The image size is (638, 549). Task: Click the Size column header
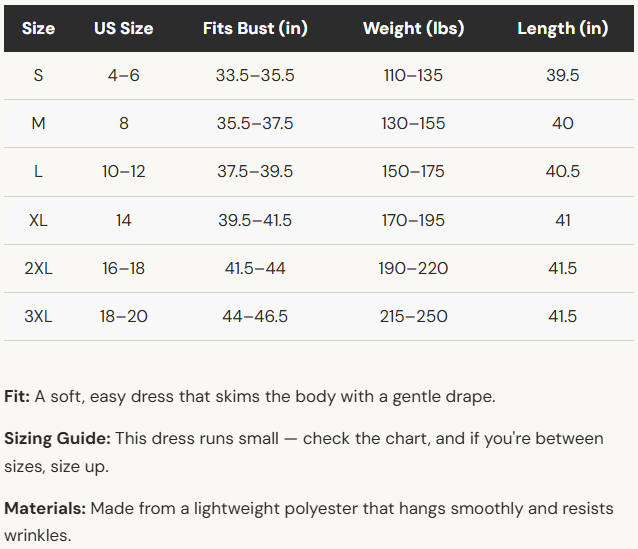click(38, 28)
